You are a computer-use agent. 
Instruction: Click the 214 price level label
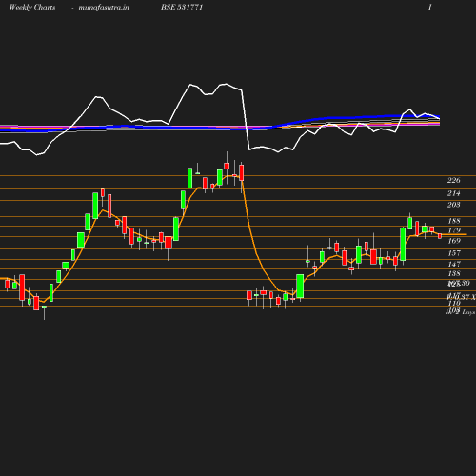click(454, 193)
